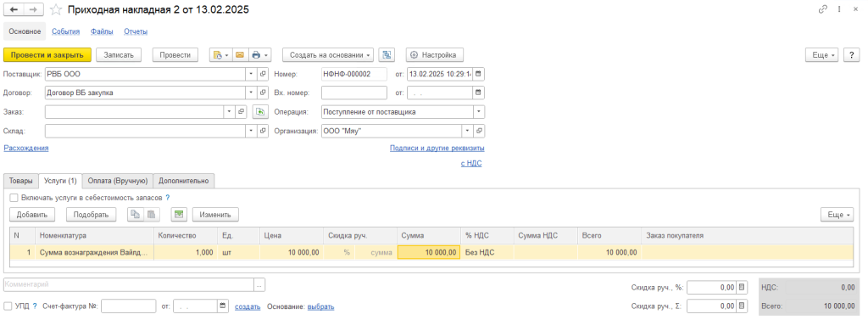This screenshot has height=320, width=868.
Task: Go forward with the right arrow button
Action: 33,10
